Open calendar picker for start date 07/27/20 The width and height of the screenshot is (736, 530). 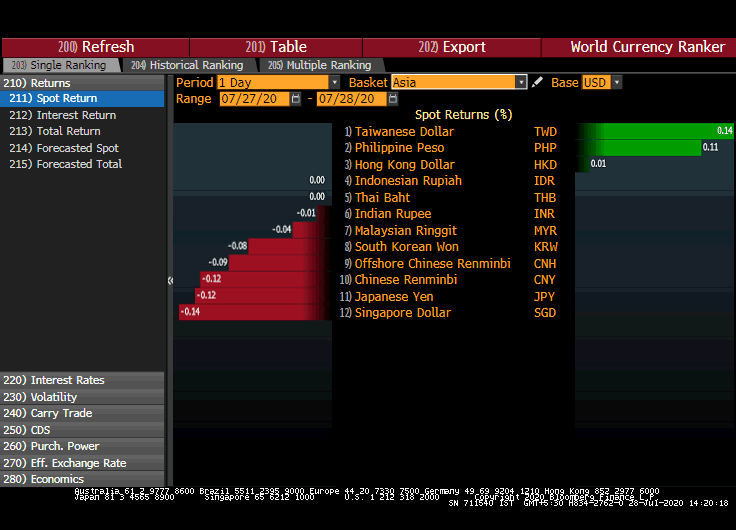pos(297,99)
